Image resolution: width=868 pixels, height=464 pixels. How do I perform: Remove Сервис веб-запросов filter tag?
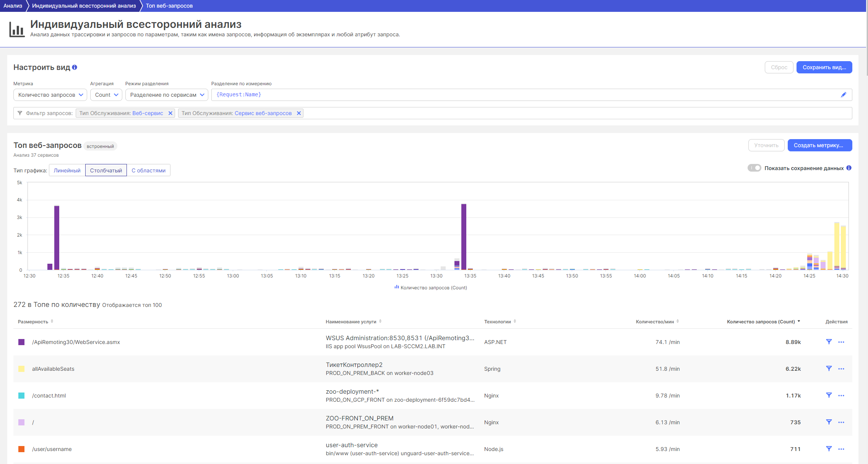[x=299, y=113]
